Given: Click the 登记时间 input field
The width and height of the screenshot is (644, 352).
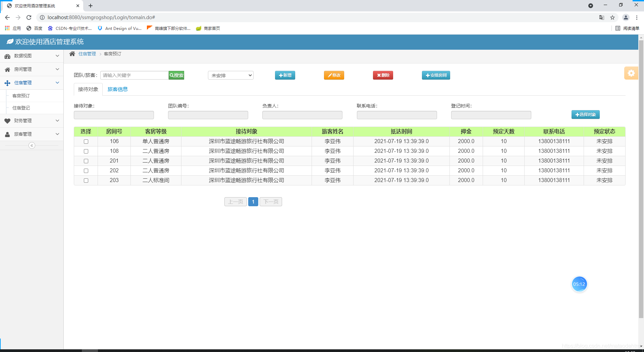Looking at the screenshot, I should click(x=491, y=115).
